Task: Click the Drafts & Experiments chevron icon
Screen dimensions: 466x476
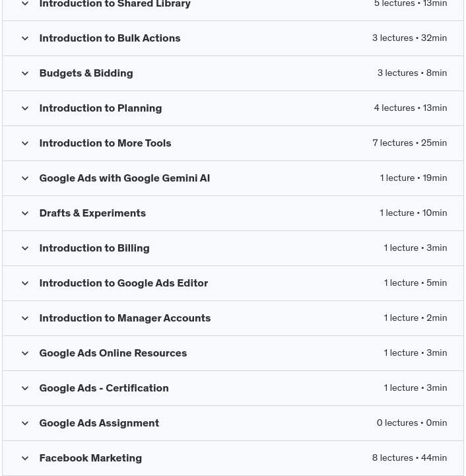Action: coord(25,213)
